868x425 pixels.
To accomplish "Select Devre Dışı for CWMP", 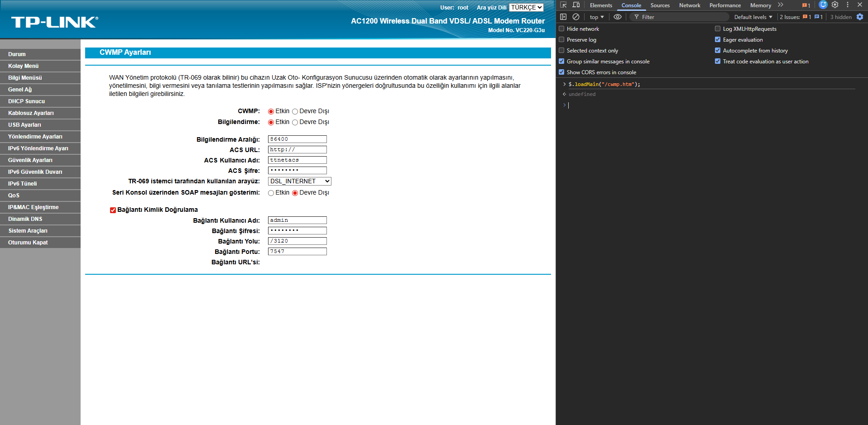I will click(x=295, y=111).
